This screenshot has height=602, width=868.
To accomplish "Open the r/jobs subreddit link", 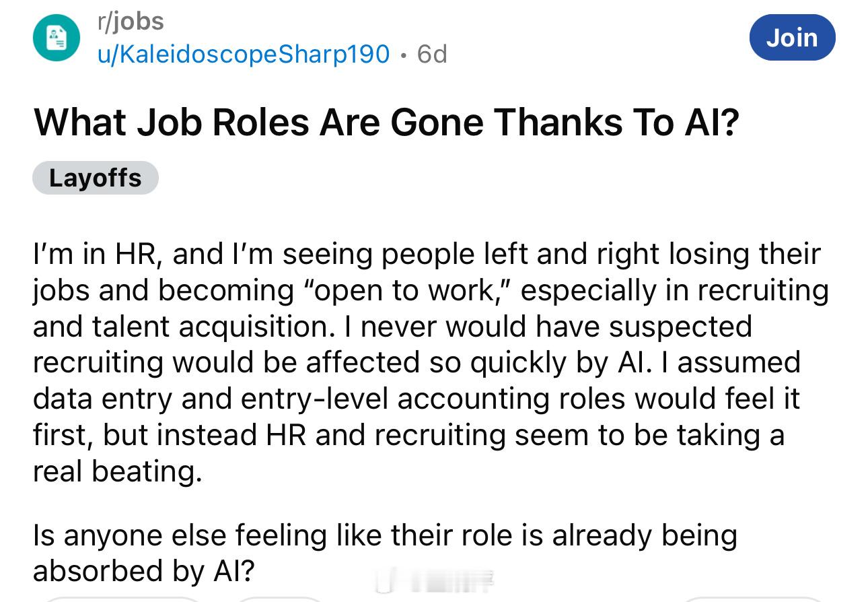I will pos(131,22).
